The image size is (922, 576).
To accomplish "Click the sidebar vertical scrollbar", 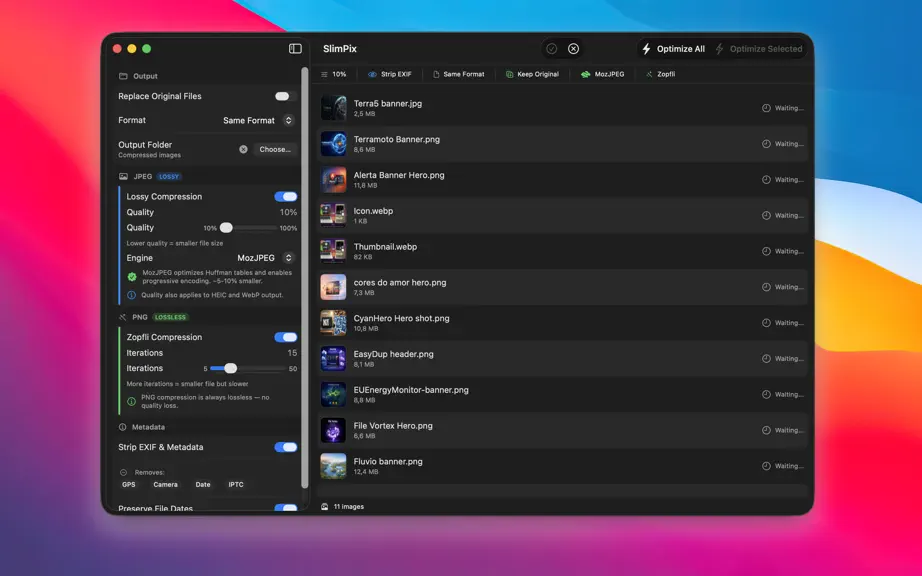I will click(305, 276).
